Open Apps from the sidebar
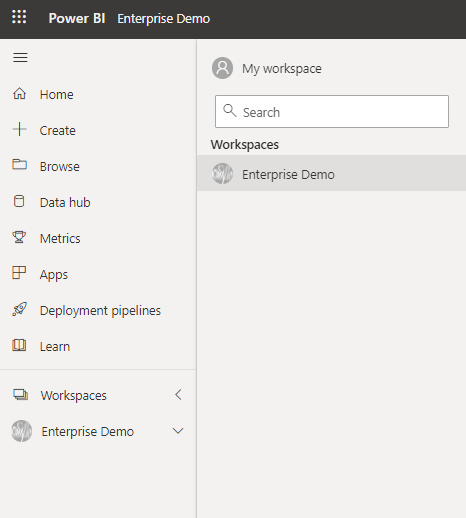The image size is (466, 518). (x=54, y=275)
